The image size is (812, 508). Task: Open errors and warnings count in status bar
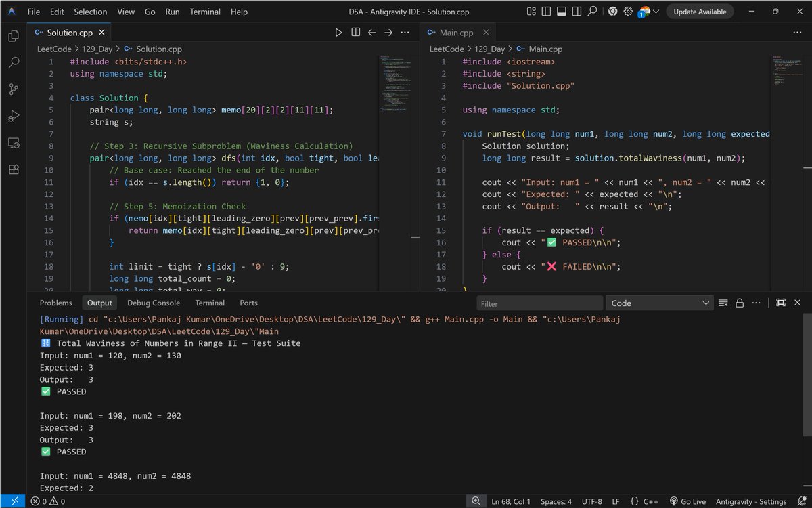tap(48, 501)
